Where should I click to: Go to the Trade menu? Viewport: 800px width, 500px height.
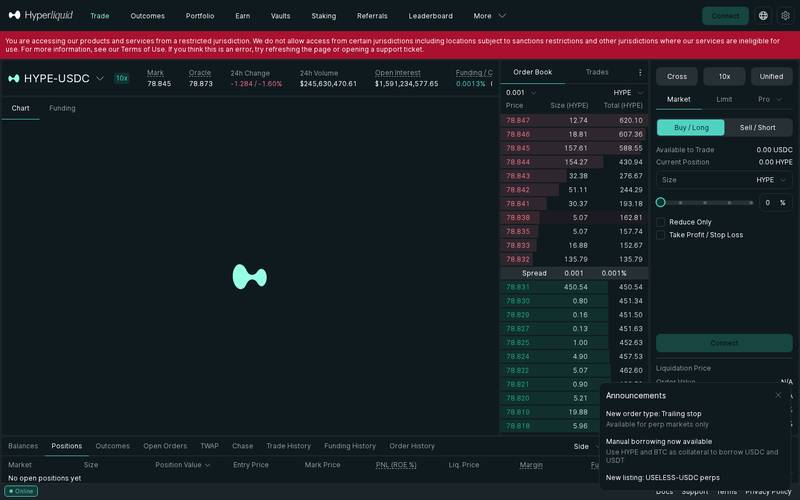coord(99,16)
